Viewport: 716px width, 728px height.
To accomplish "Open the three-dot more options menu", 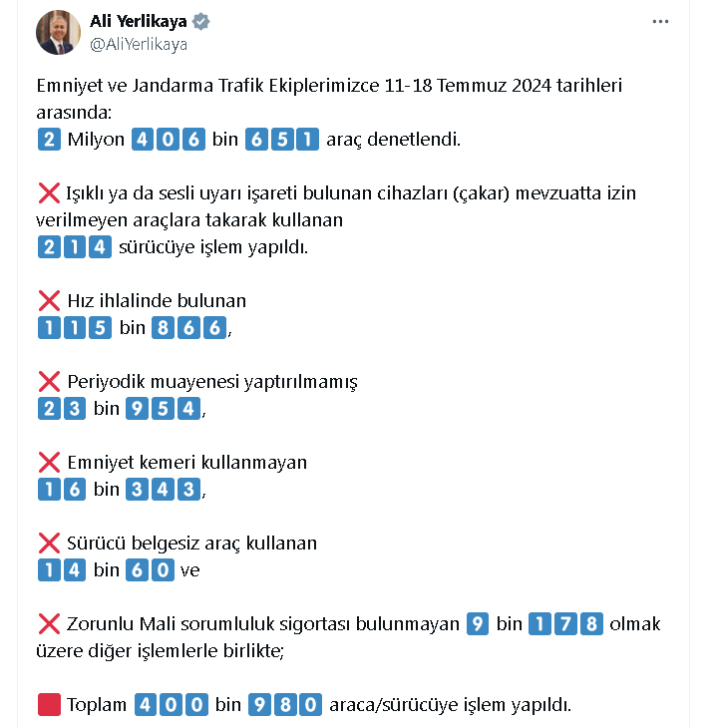I will tap(660, 22).
